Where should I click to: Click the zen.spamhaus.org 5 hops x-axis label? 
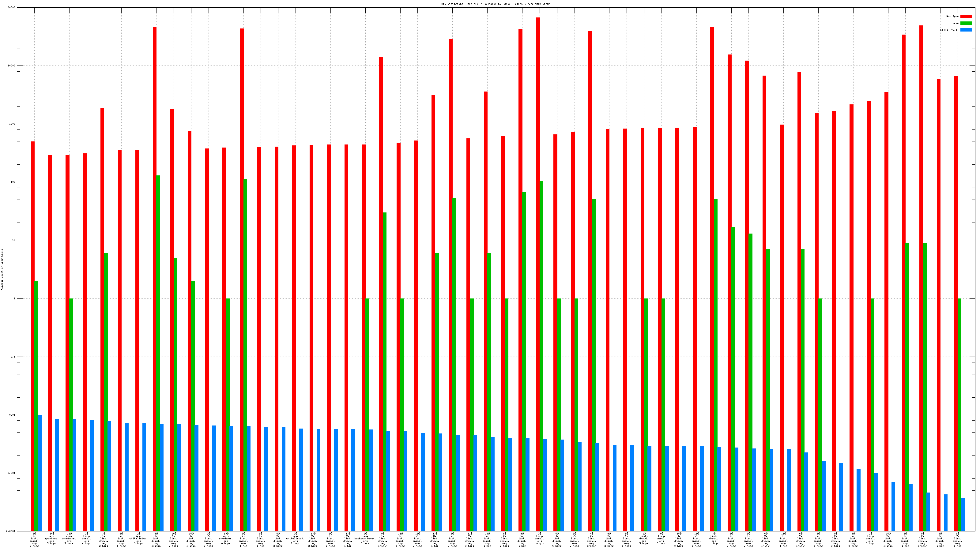coord(52,538)
